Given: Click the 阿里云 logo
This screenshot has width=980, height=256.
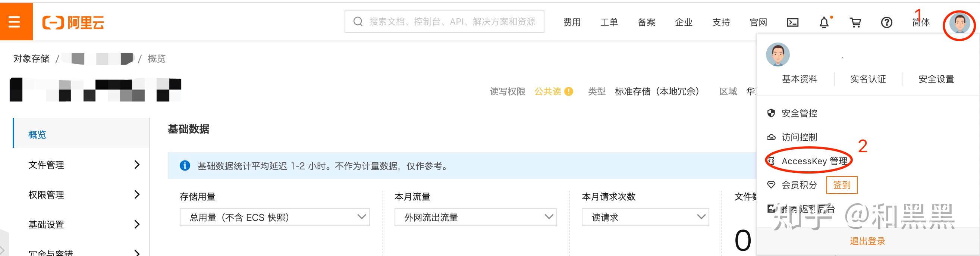Looking at the screenshot, I should (x=73, y=22).
